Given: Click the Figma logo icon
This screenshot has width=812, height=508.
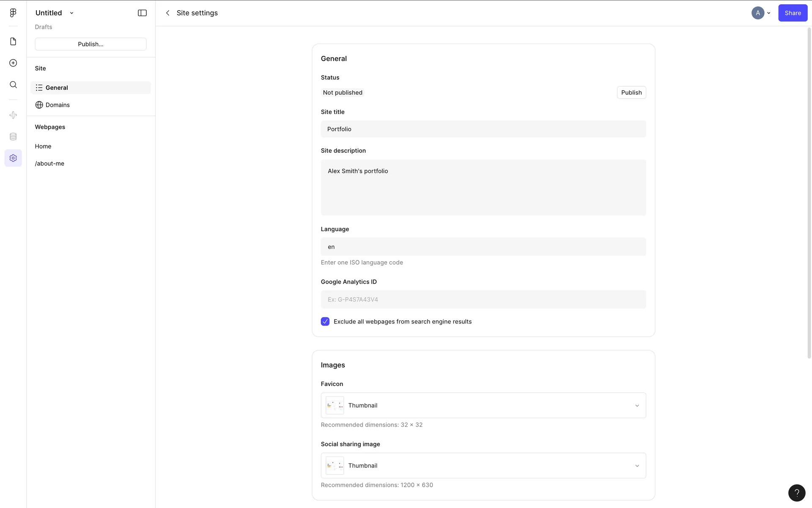Looking at the screenshot, I should click(x=13, y=13).
